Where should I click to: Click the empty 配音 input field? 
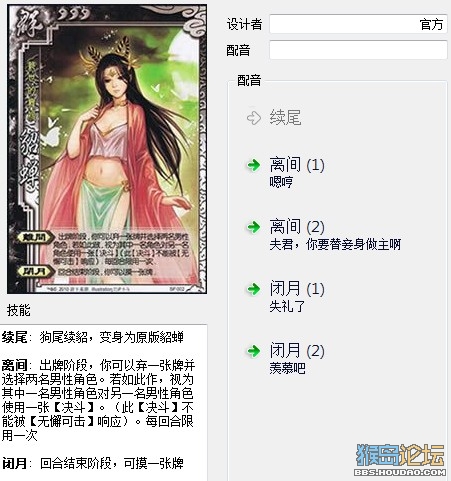[x=358, y=50]
